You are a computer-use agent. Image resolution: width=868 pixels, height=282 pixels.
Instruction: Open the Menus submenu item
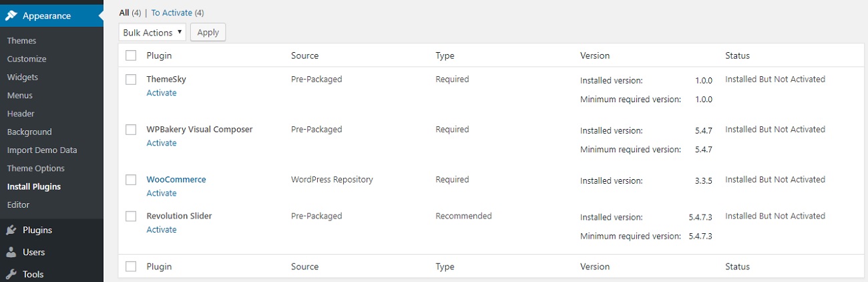pyautogui.click(x=20, y=96)
